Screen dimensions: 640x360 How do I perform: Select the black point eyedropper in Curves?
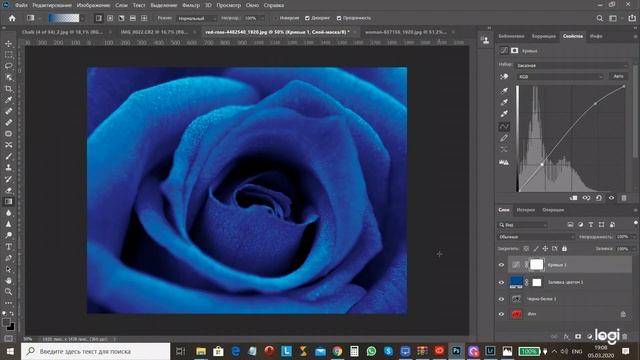pos(504,91)
